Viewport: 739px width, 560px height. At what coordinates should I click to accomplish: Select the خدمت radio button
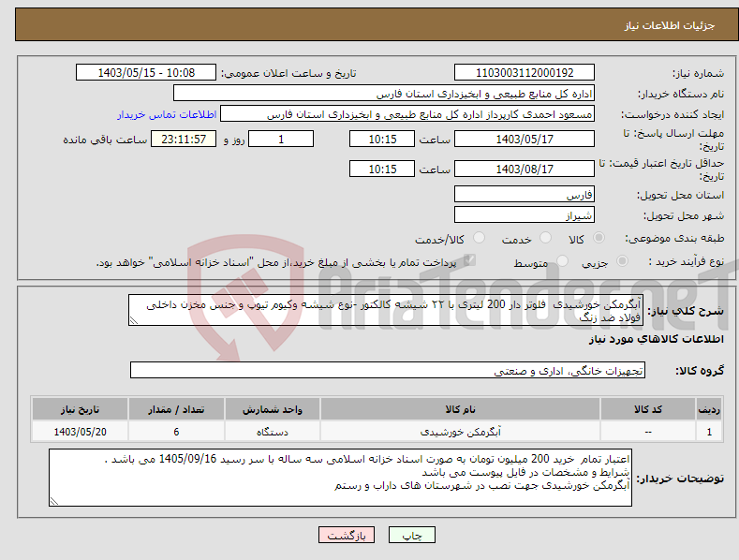pyautogui.click(x=545, y=238)
